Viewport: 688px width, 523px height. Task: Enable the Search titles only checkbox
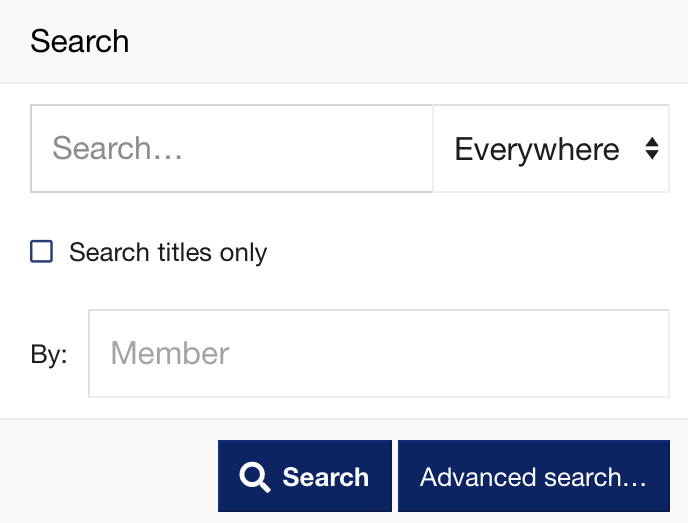(42, 251)
